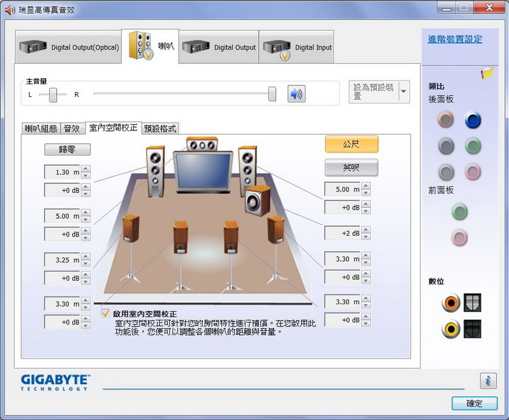Increase the +2 dB gain value
Screen dimensions: 509x420
point(366,230)
